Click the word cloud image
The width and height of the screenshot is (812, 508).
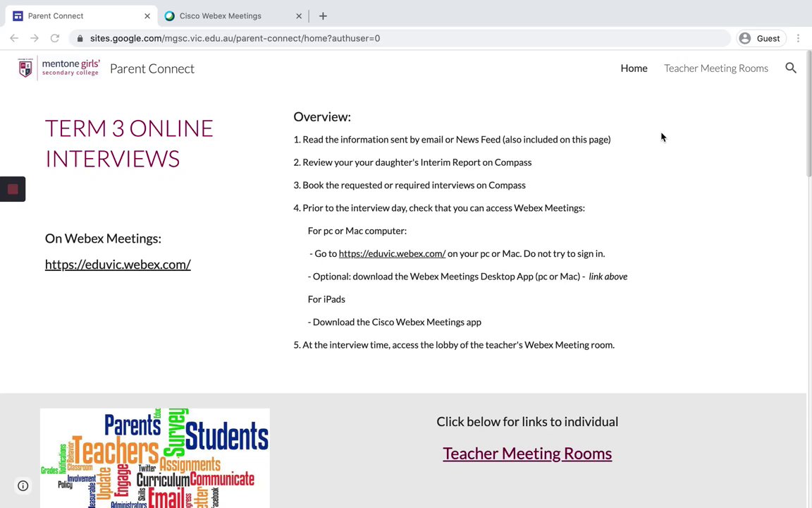click(155, 458)
